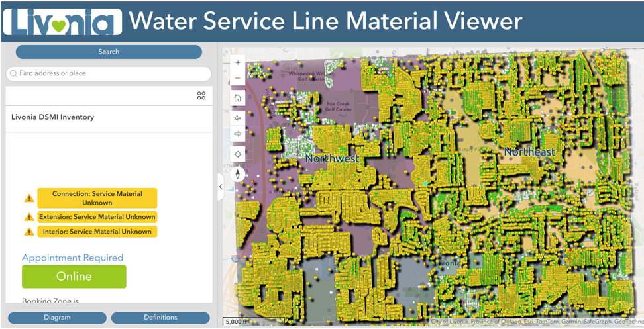Go to next map extent
The width and height of the screenshot is (644, 329).
[237, 134]
